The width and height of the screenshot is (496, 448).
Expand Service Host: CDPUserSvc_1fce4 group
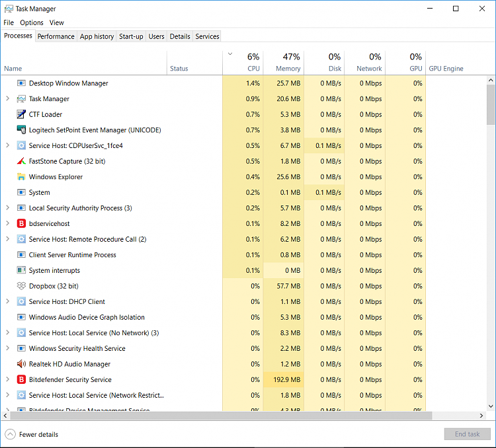(x=7, y=145)
